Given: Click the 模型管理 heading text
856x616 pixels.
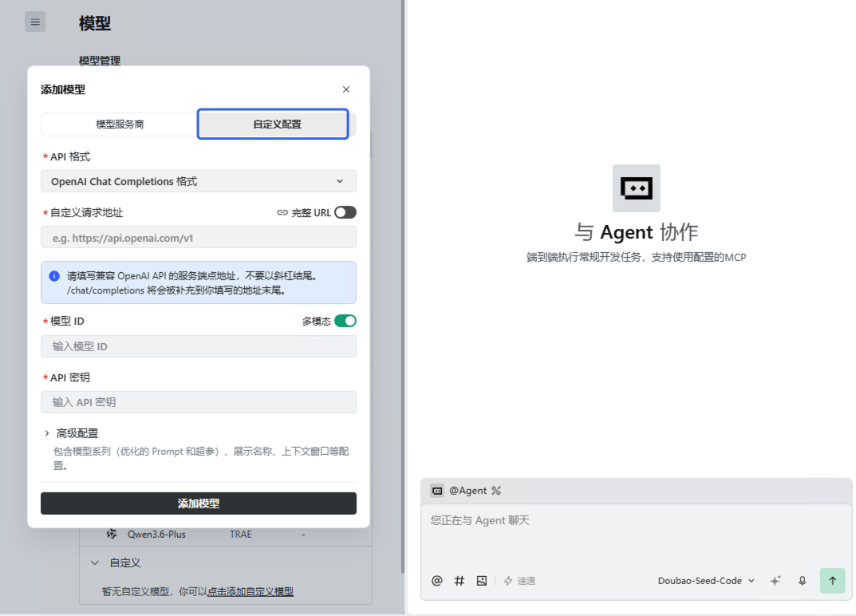Looking at the screenshot, I should pos(100,61).
